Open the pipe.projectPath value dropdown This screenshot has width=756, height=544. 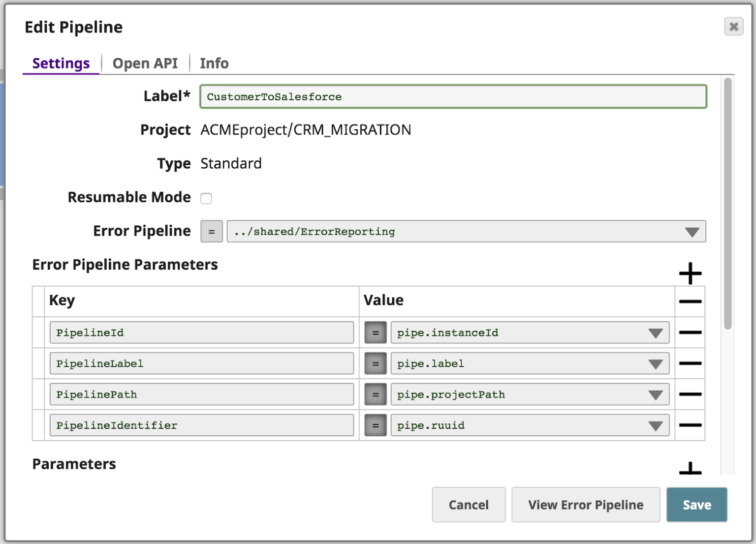(656, 394)
